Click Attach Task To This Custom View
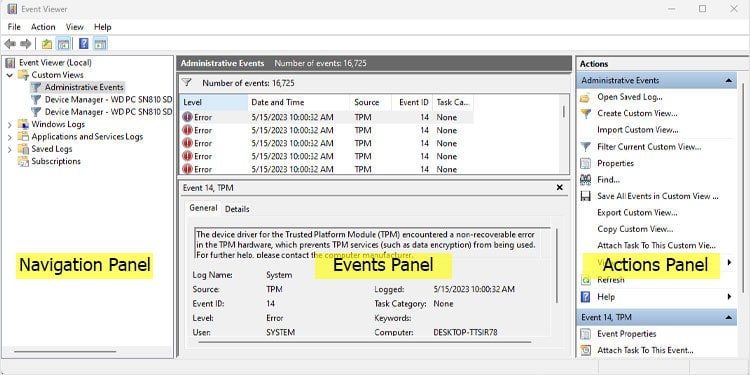The width and height of the screenshot is (750, 375). pos(656,245)
